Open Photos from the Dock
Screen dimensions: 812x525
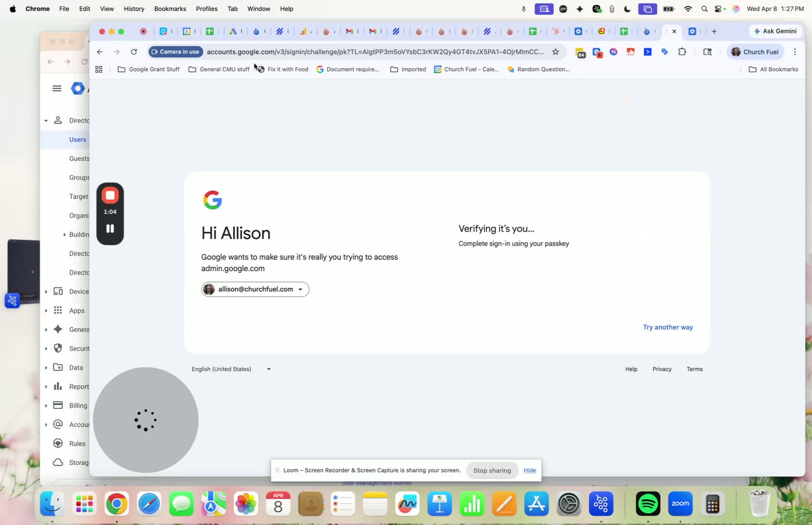246,504
